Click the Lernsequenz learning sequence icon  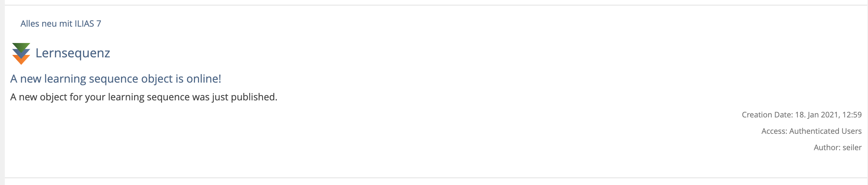tap(21, 54)
